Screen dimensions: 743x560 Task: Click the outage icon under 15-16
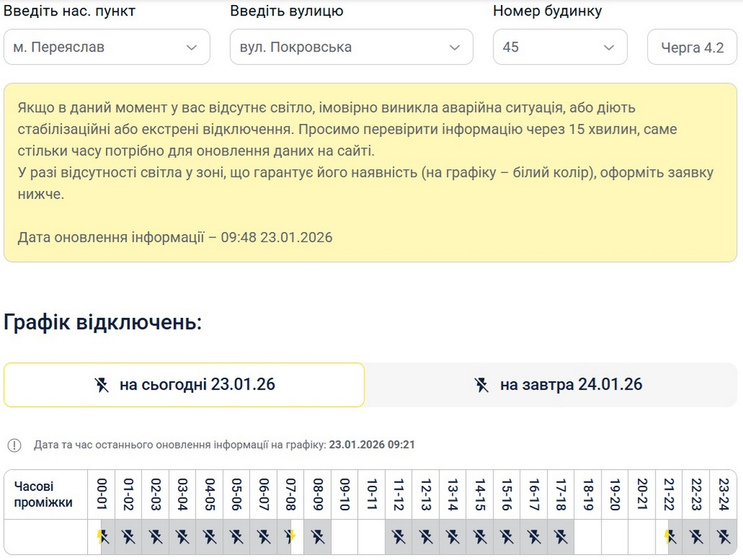(x=507, y=536)
